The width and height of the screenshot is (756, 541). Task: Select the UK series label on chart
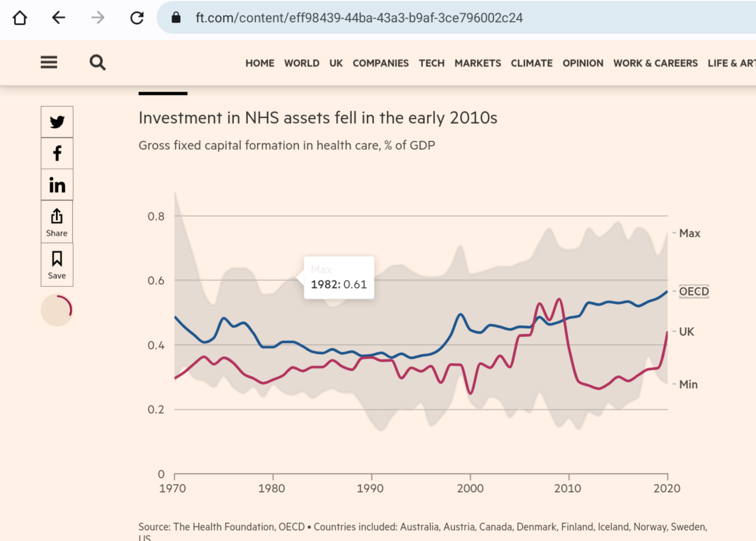pyautogui.click(x=686, y=332)
